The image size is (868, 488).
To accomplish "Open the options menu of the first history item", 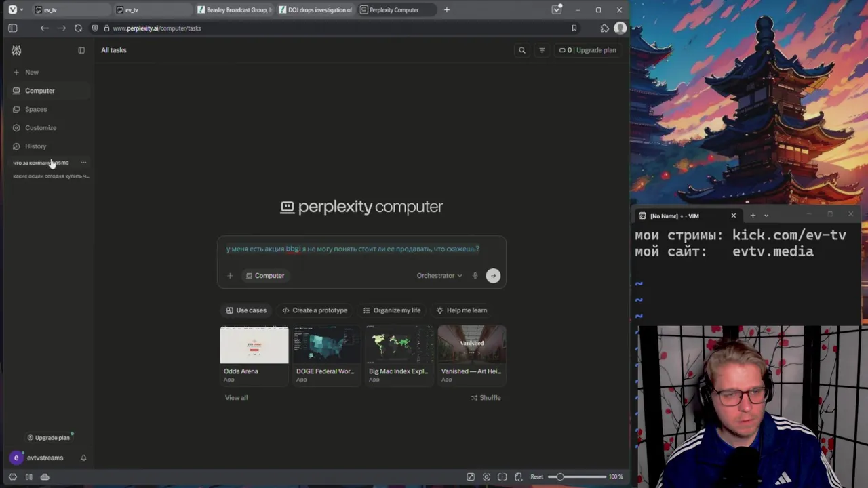I will pos(83,163).
